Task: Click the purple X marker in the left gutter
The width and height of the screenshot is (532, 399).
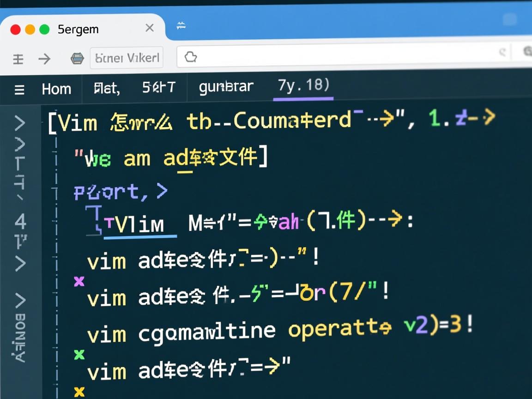Action: click(80, 280)
